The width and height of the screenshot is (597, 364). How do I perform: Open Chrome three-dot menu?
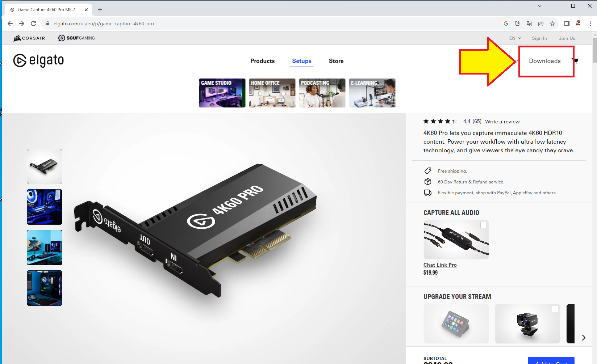[590, 24]
